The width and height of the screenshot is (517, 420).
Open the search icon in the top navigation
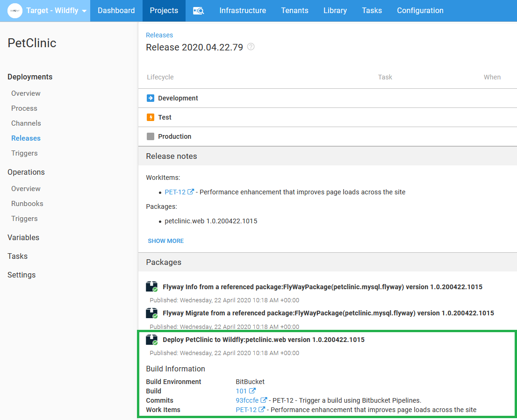click(x=198, y=10)
